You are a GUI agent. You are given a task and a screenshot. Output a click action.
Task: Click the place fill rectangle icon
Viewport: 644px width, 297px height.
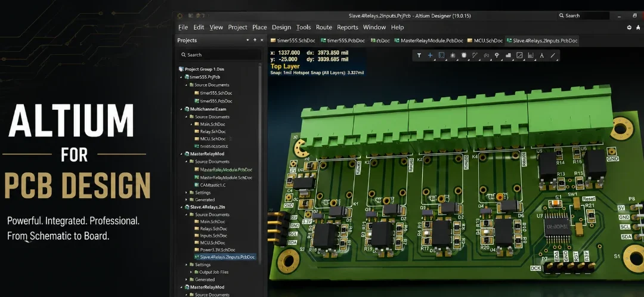pyautogui.click(x=519, y=55)
